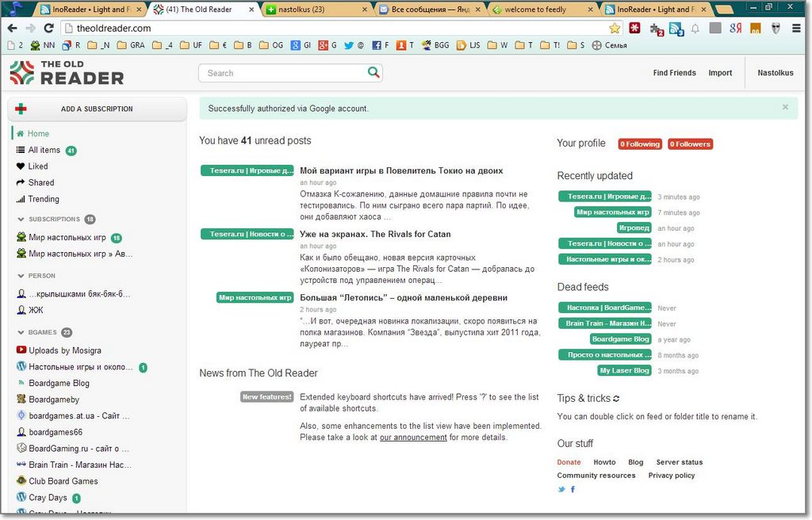Open the Cray Days feed with 1 unread
Image resolution: width=812 pixels, height=520 pixels.
tap(48, 498)
